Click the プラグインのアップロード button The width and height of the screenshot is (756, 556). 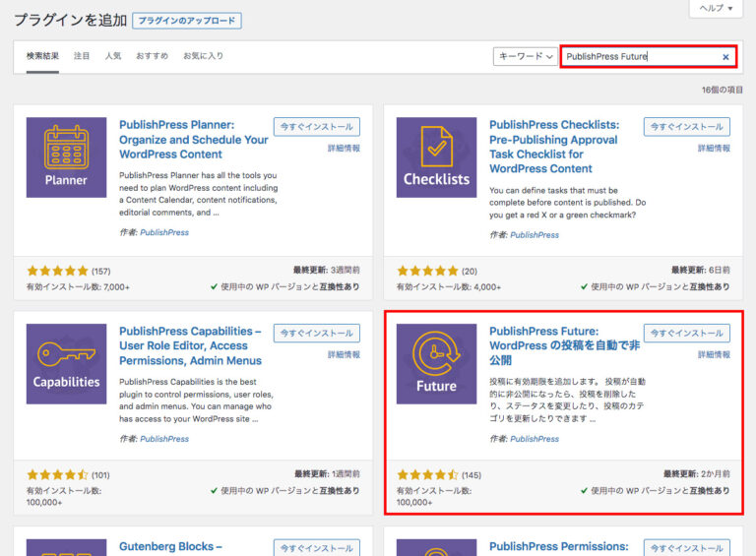(x=186, y=20)
